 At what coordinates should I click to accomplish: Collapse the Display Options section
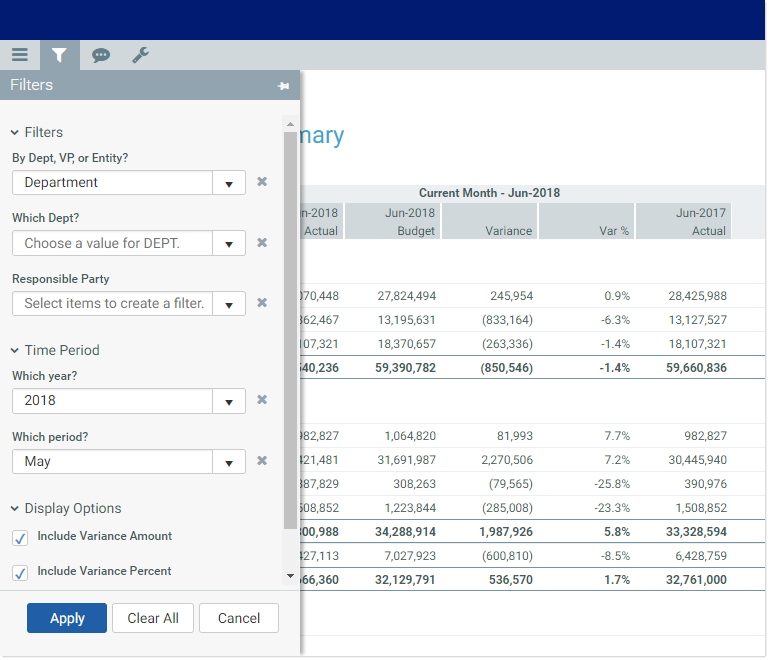tap(15, 509)
